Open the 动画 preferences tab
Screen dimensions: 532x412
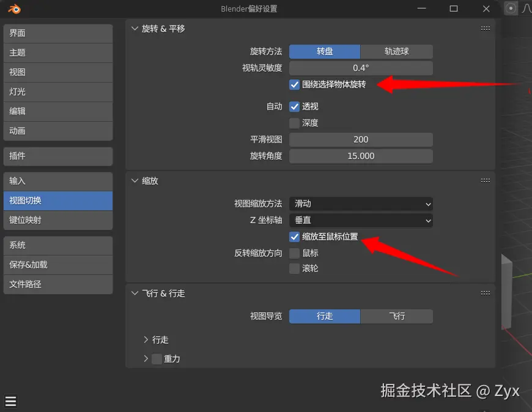(58, 131)
